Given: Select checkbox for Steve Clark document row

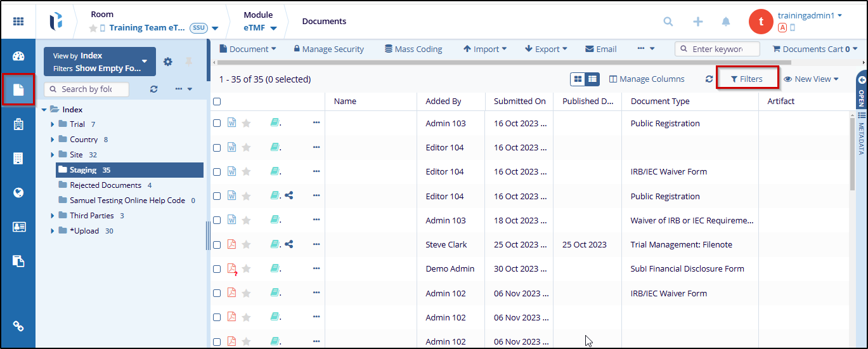Looking at the screenshot, I should tap(217, 245).
